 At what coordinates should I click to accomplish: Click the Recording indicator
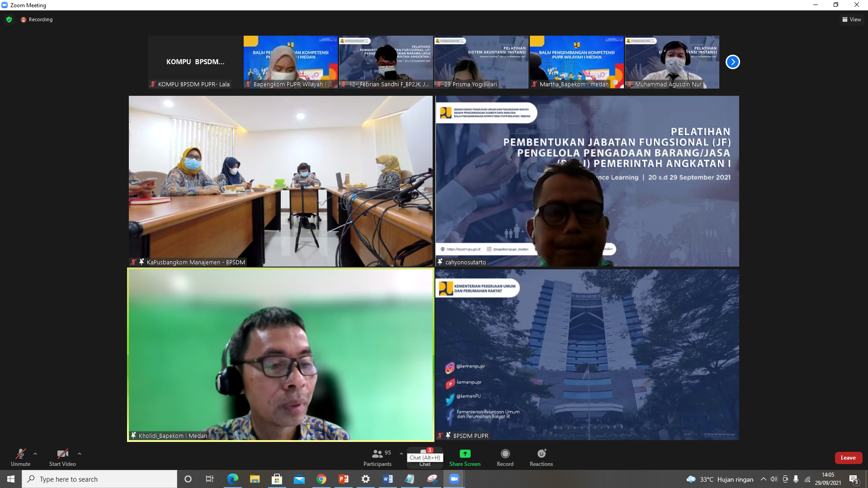tap(37, 19)
